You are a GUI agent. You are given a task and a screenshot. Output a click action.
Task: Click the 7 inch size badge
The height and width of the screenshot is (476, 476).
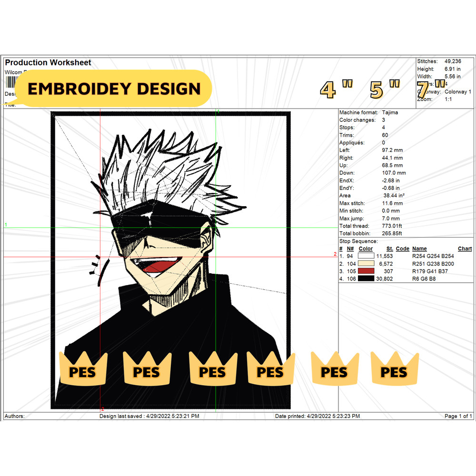click(423, 89)
